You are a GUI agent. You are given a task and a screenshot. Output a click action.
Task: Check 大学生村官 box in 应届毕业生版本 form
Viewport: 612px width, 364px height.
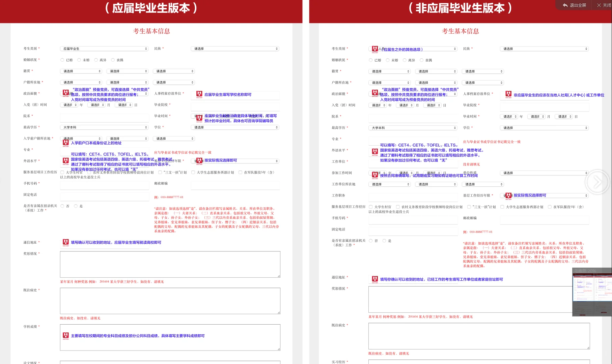[x=62, y=172]
